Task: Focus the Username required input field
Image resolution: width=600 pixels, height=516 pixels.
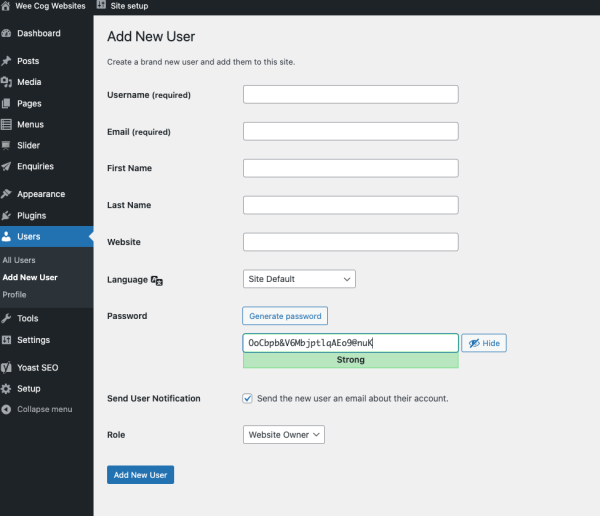Action: [351, 95]
